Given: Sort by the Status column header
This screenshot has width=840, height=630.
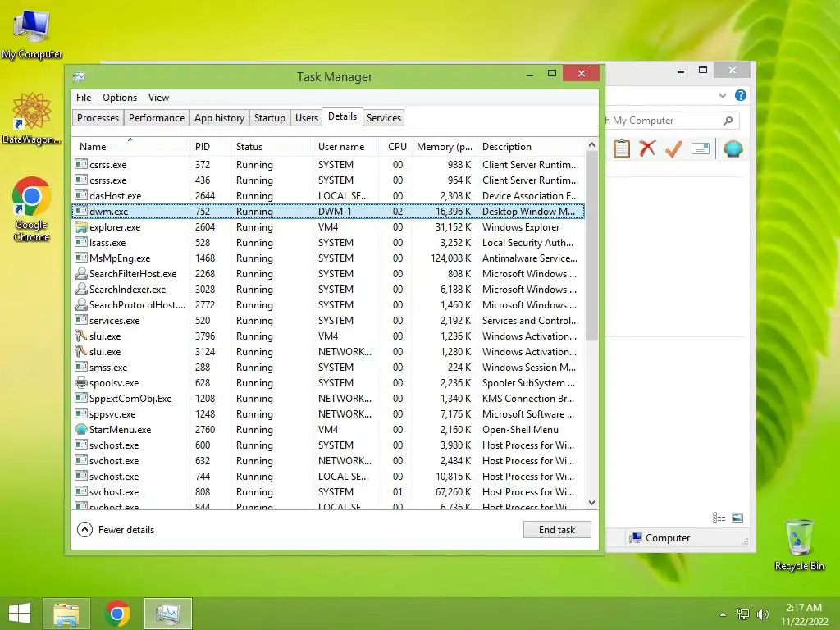Looking at the screenshot, I should [x=271, y=146].
